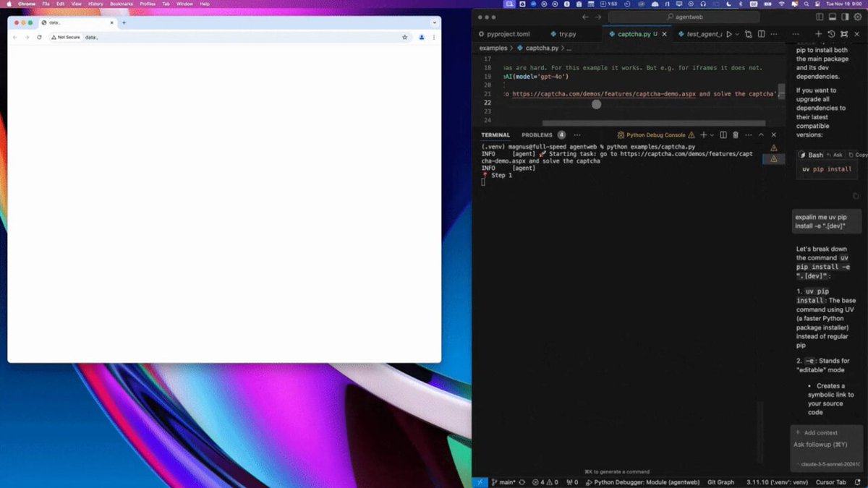The image size is (868, 488).
Task: Toggle Cursor Tab in status bar
Action: click(830, 482)
